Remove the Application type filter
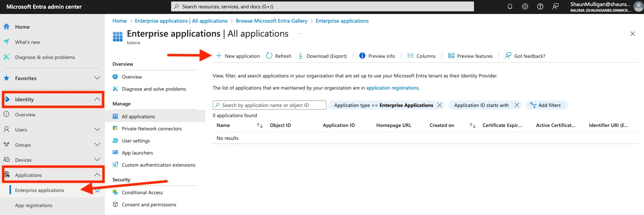Viewport: 644px width, 215px height. [440, 105]
